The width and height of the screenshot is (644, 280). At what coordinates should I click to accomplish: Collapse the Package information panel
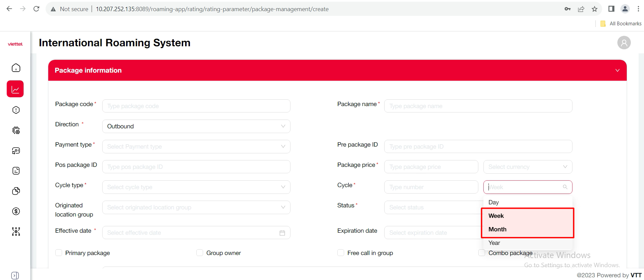click(x=617, y=71)
